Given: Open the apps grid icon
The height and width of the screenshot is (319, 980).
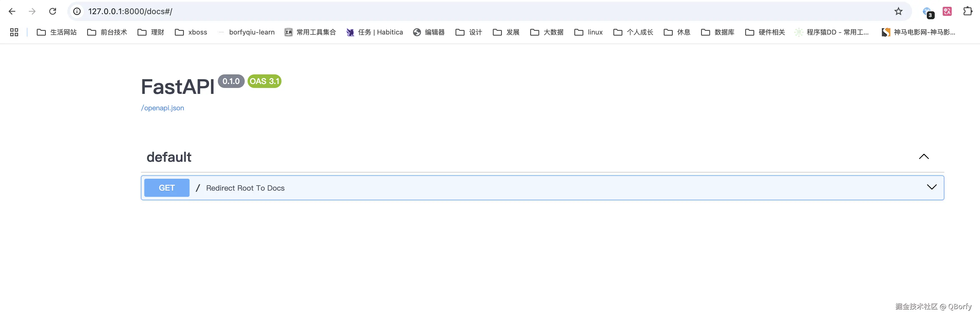Looking at the screenshot, I should [x=14, y=32].
